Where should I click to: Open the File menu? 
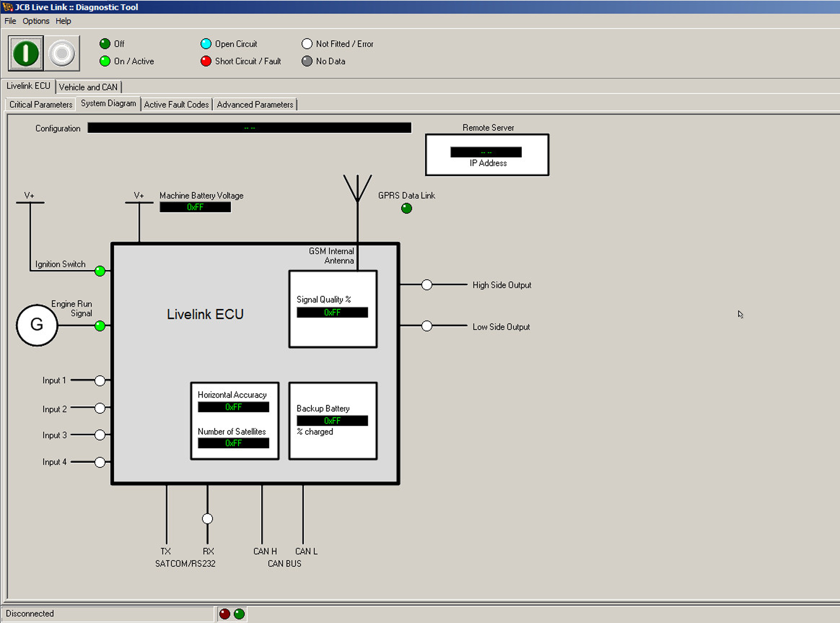(10, 21)
